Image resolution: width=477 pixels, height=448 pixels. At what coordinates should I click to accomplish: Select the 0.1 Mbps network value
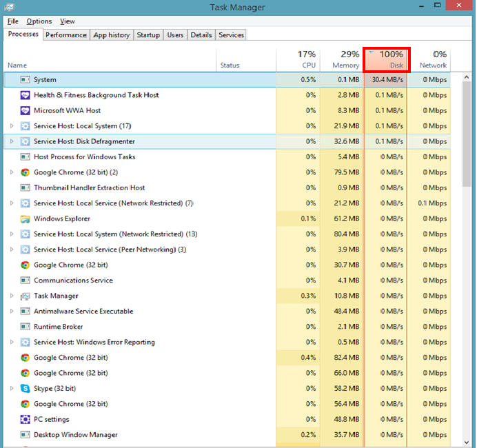point(429,203)
